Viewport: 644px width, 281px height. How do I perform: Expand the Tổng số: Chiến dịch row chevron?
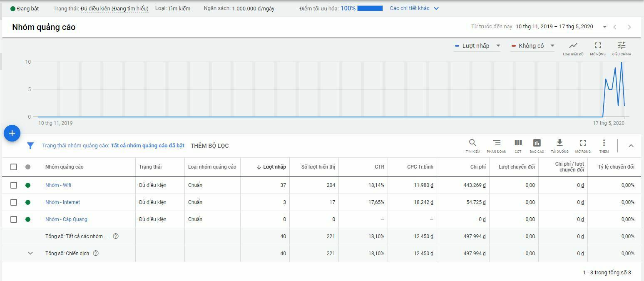pos(30,253)
